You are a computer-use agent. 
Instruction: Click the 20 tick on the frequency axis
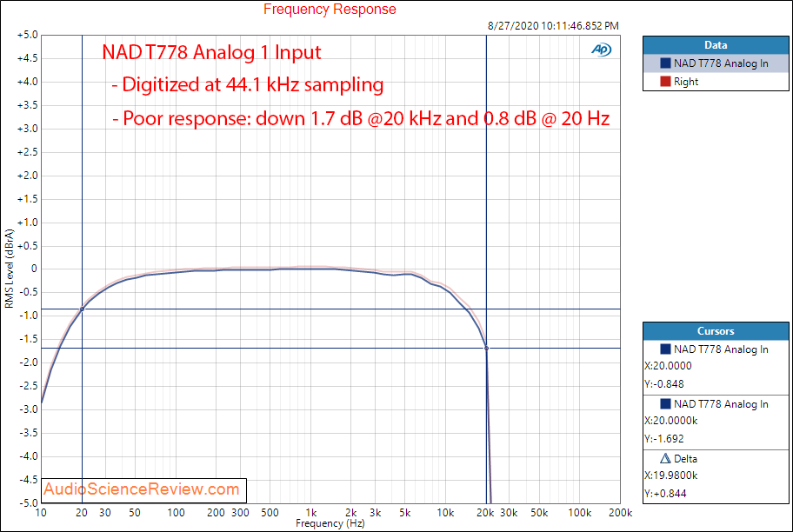pyautogui.click(x=82, y=513)
